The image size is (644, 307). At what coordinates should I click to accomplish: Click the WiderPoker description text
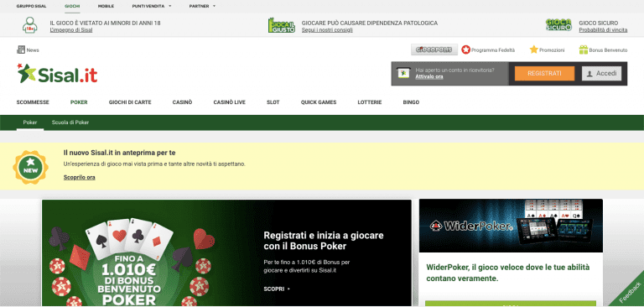[x=507, y=273]
